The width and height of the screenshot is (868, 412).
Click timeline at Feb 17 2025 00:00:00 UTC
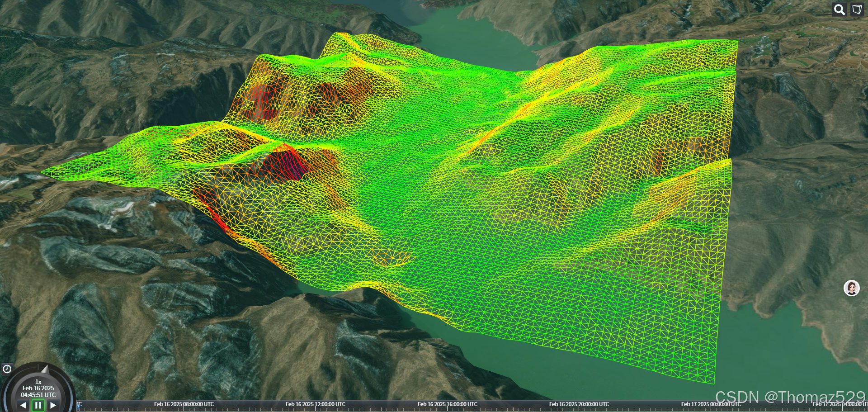coord(711,404)
